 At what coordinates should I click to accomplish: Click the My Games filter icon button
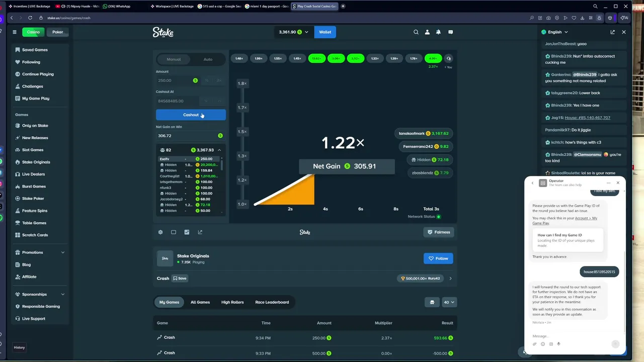click(432, 302)
